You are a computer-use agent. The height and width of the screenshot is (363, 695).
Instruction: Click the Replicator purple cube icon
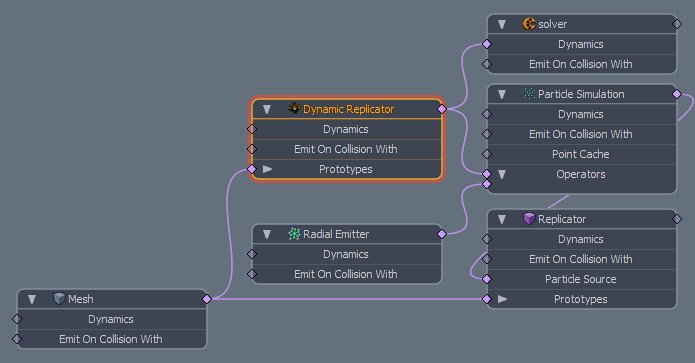pos(529,219)
